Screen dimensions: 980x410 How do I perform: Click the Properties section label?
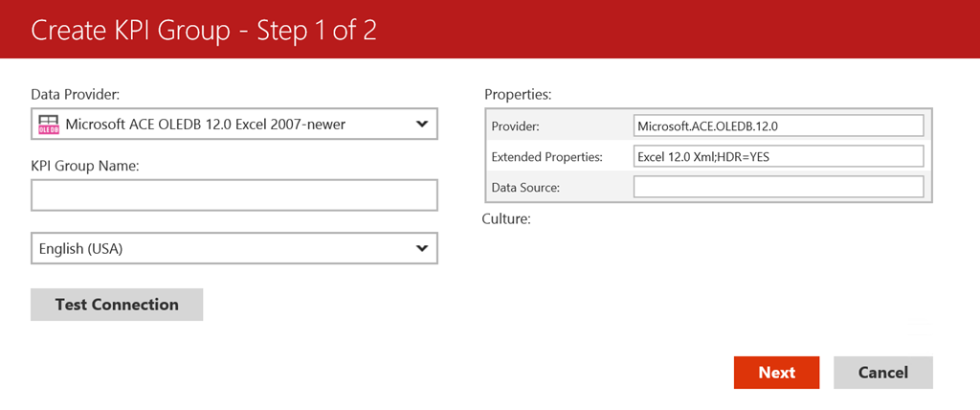click(x=518, y=94)
